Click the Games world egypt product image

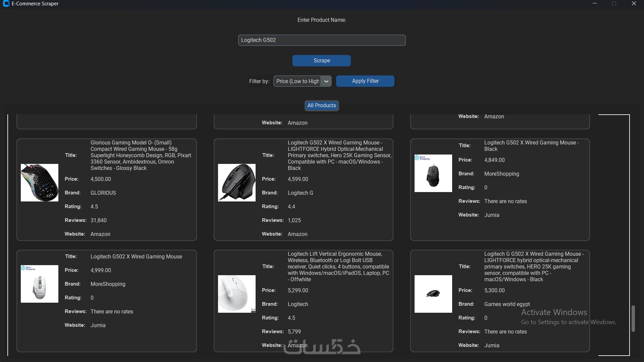coord(433,294)
